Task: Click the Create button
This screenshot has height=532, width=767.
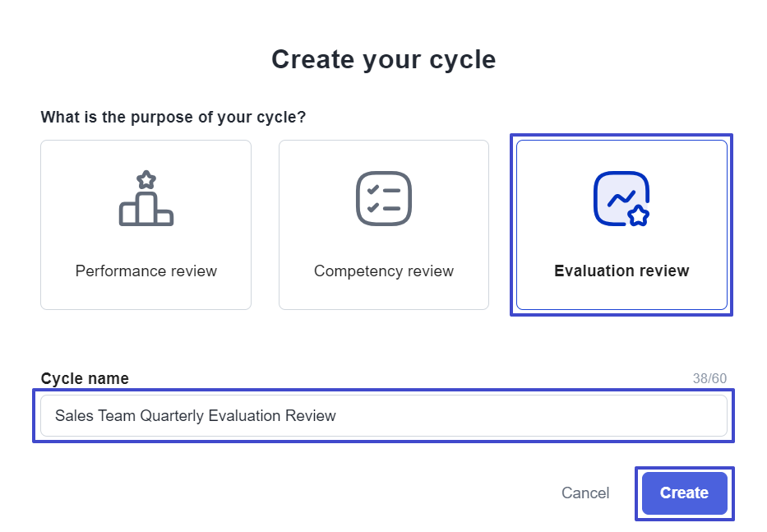Action: (x=684, y=493)
